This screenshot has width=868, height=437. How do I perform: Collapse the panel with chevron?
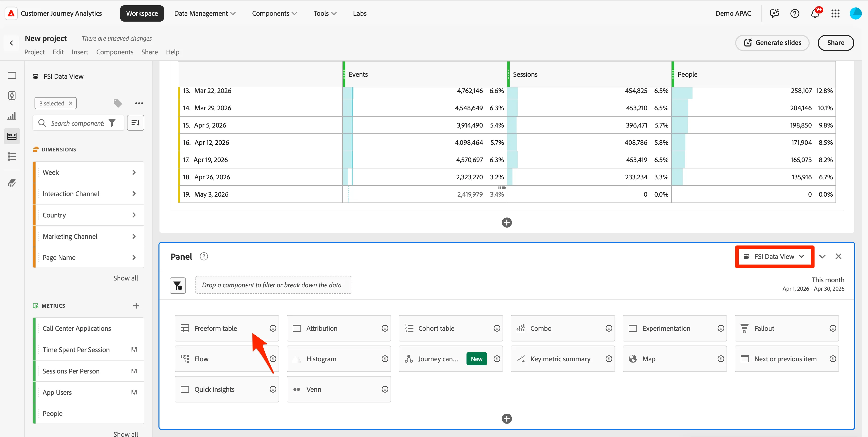tap(822, 257)
